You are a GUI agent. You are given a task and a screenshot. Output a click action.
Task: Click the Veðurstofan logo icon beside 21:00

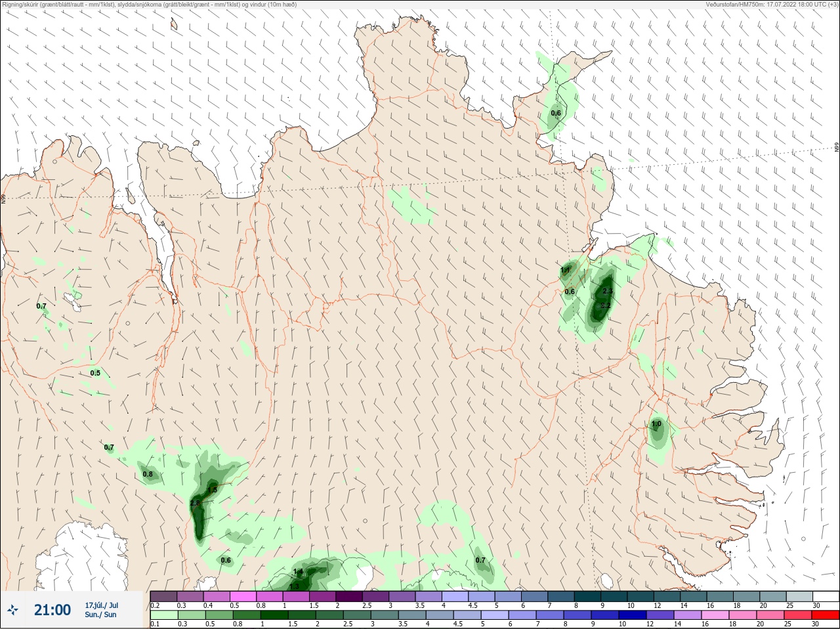click(x=12, y=610)
